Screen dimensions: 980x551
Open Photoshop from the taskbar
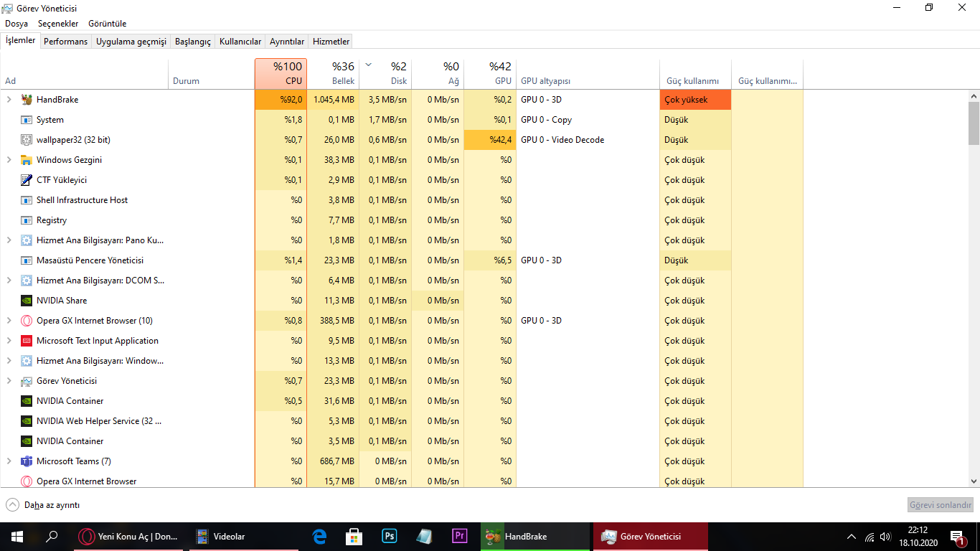390,536
